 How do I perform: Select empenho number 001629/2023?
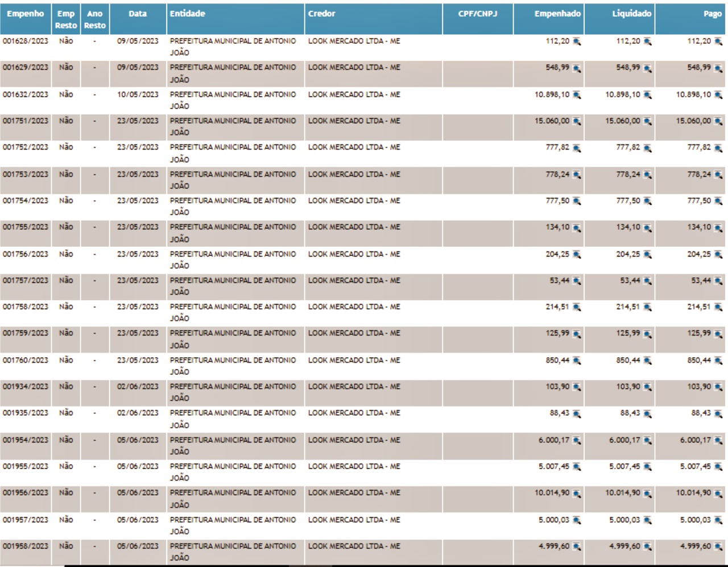[26, 67]
